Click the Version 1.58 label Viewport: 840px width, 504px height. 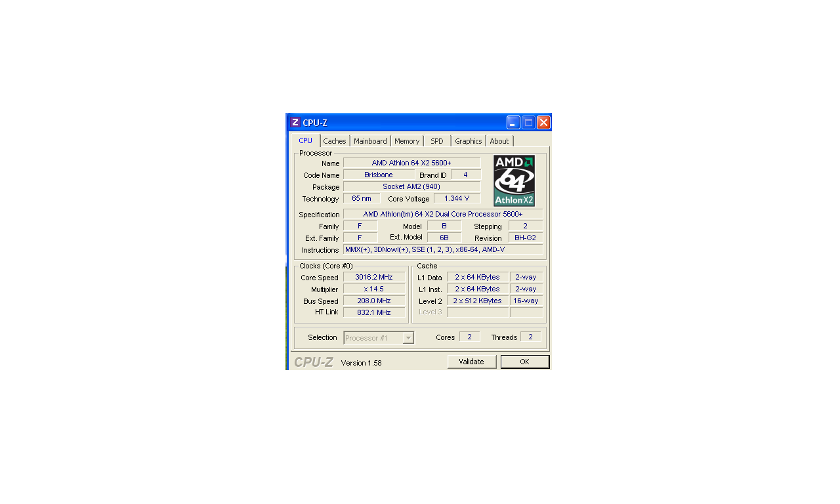pyautogui.click(x=361, y=363)
